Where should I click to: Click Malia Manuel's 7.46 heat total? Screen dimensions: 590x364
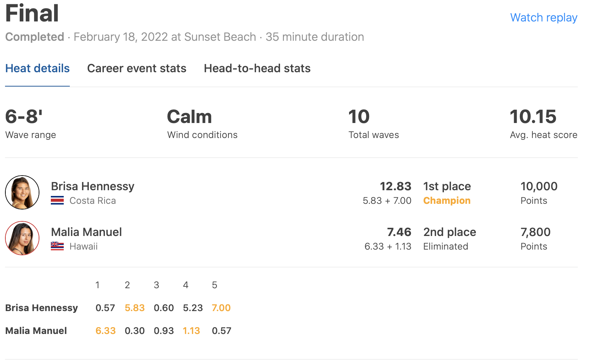(399, 232)
